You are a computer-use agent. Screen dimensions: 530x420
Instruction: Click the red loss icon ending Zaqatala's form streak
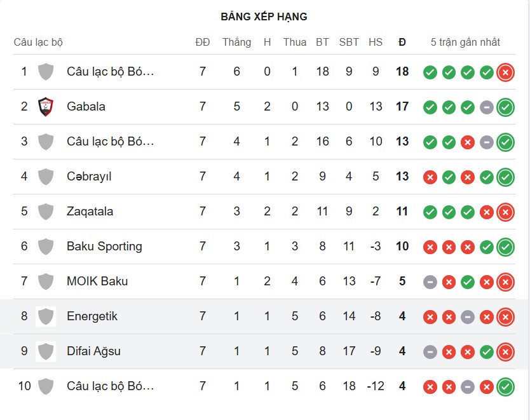point(506,212)
